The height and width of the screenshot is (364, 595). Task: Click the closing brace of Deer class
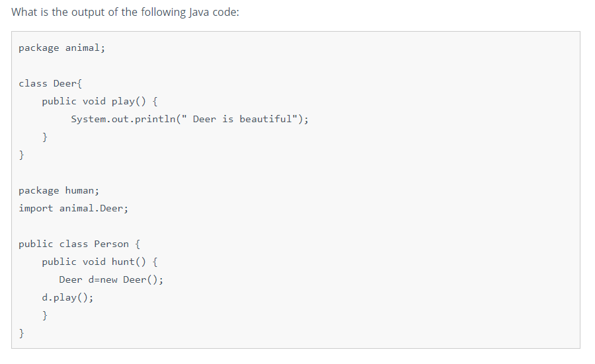pos(22,155)
